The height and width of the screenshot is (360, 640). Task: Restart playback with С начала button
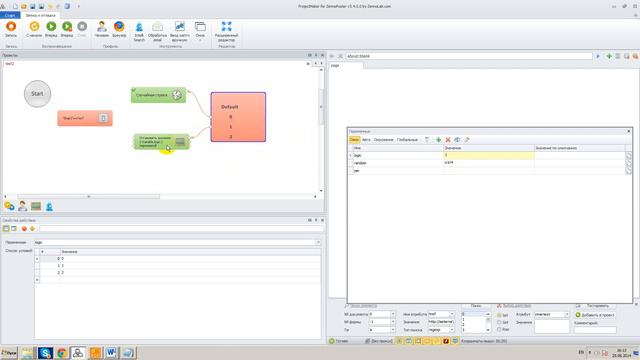point(34,29)
